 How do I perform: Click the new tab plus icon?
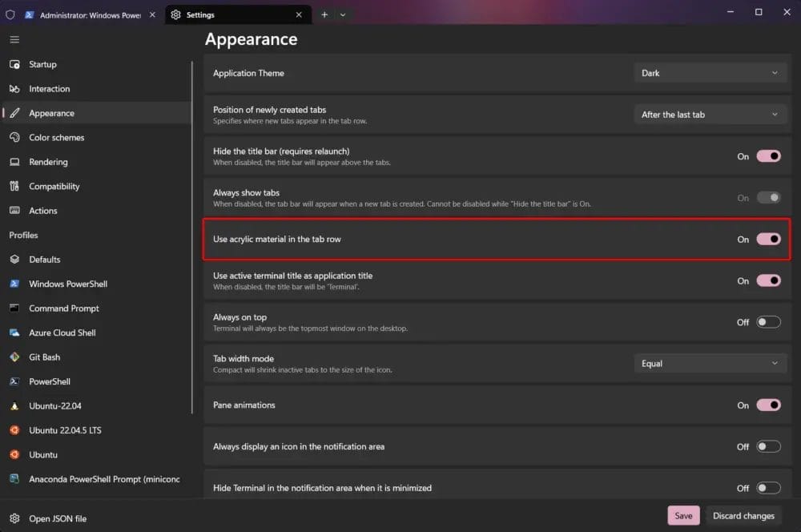click(x=324, y=14)
